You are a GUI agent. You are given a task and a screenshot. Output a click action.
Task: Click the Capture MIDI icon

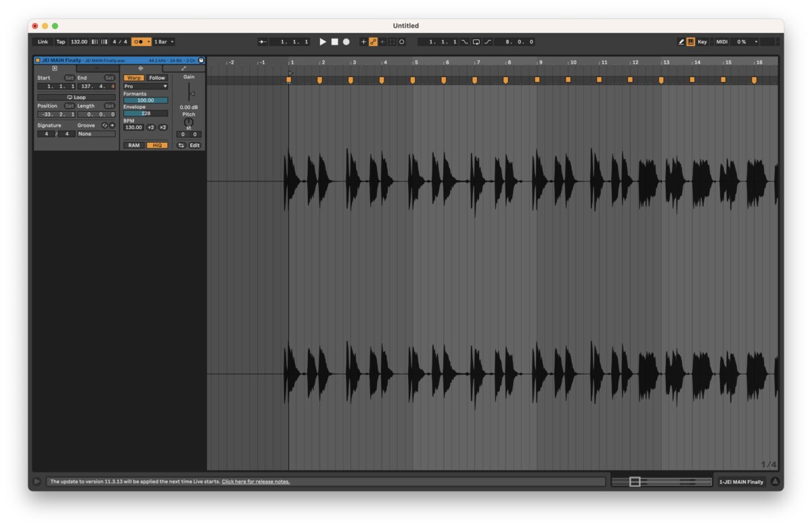392,42
